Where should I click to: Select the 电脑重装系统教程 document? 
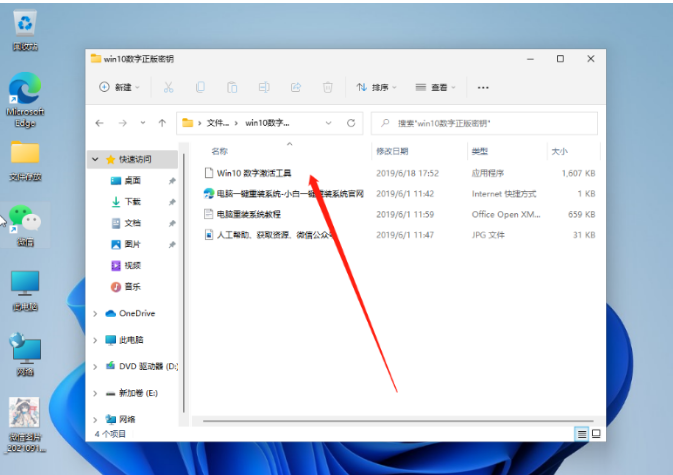pos(242,215)
